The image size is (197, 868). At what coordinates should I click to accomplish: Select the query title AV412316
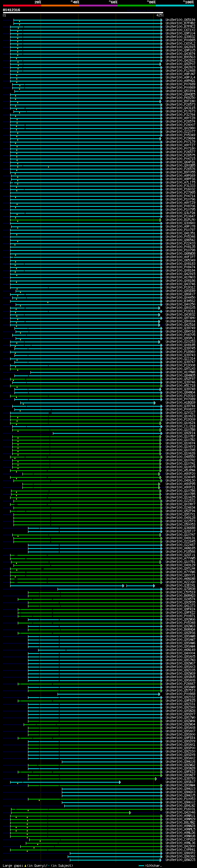pos(11,10)
